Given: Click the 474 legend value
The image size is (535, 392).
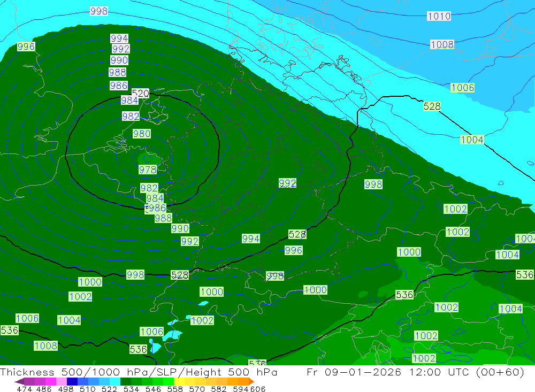Looking at the screenshot, I should (x=24, y=389).
